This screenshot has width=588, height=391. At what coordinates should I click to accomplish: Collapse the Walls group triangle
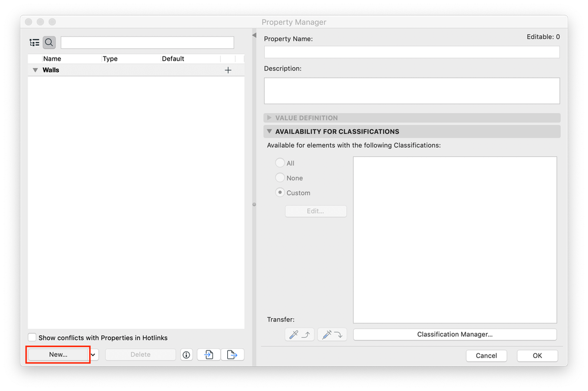[x=35, y=70]
